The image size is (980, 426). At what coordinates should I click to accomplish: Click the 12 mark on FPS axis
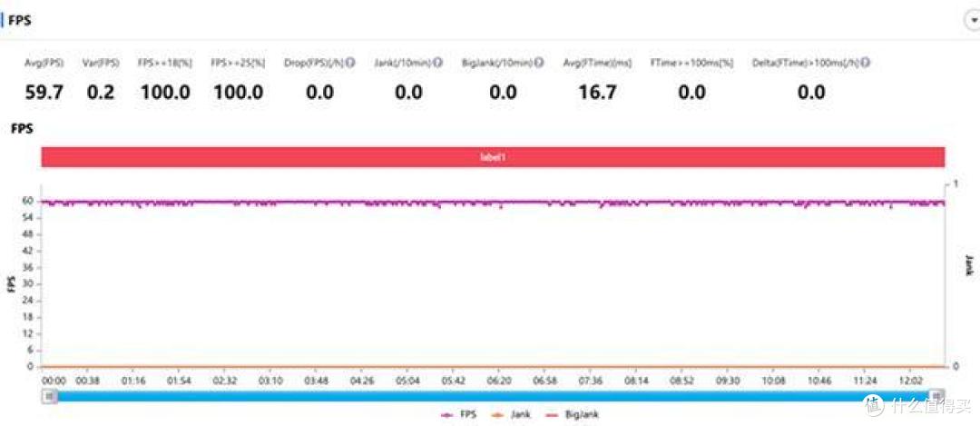tap(29, 333)
